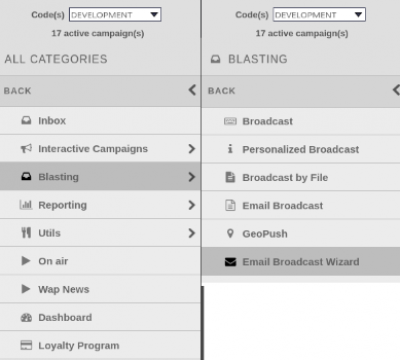Image resolution: width=400 pixels, height=360 pixels.
Task: Open the right Code(s) DEVELOPMENT dropdown
Action: 319,15
